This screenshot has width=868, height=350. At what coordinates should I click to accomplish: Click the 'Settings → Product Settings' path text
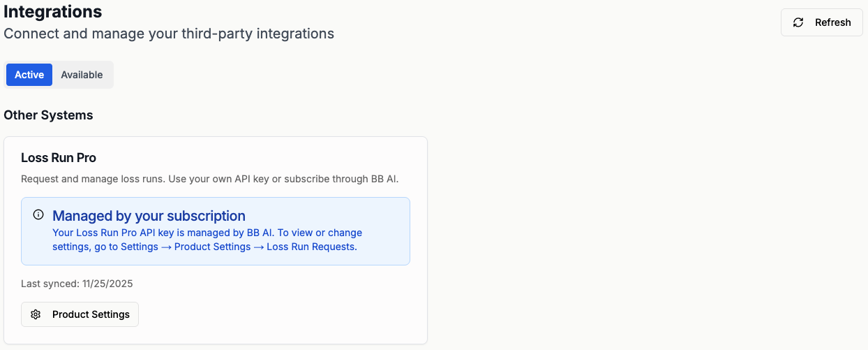(186, 247)
